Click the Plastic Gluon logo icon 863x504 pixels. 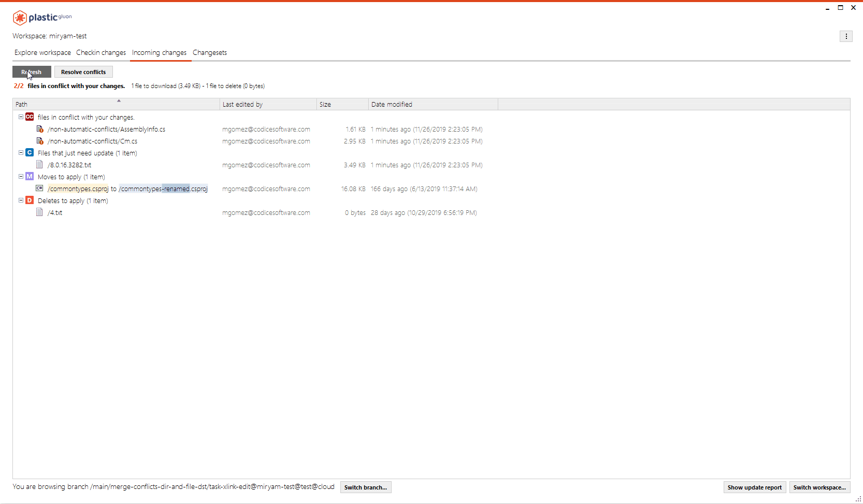pyautogui.click(x=20, y=17)
